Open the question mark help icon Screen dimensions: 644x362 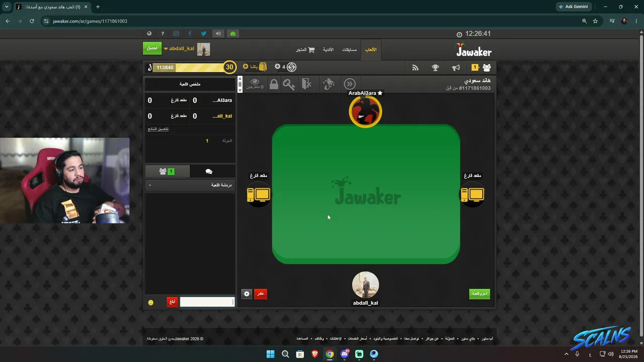point(163,34)
